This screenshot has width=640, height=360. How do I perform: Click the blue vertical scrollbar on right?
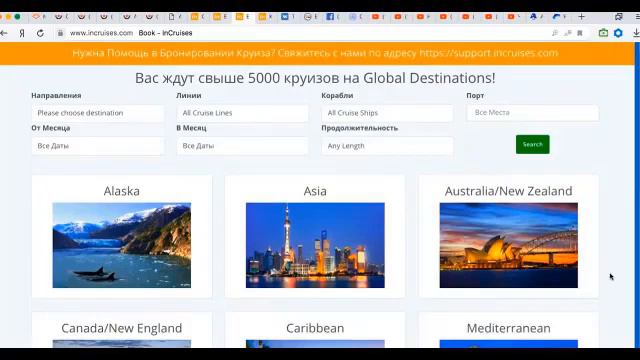pos(637,195)
